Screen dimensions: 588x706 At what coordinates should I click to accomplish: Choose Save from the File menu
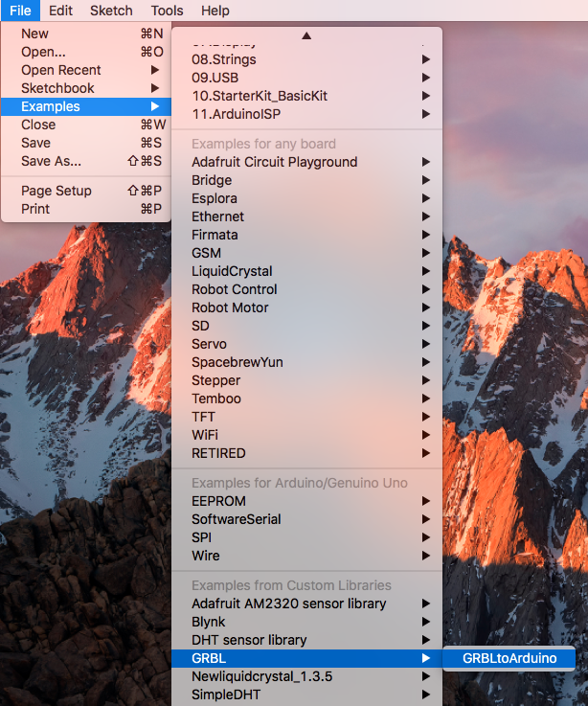[86, 143]
